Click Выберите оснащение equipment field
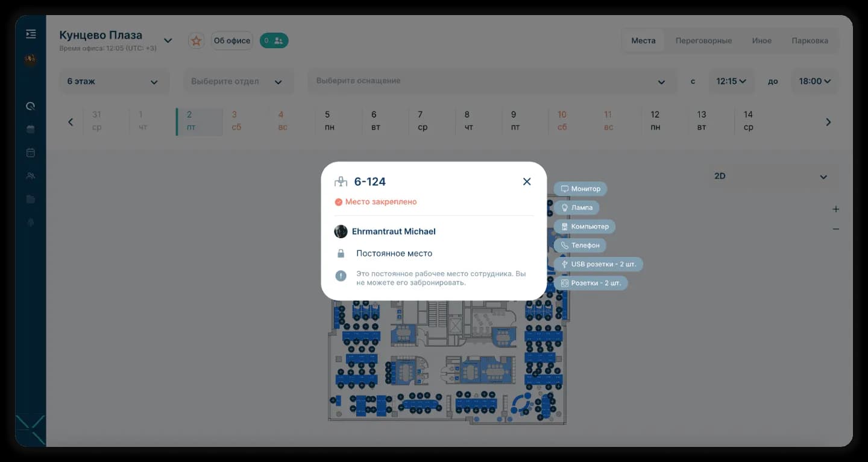This screenshot has height=462, width=868. [492, 81]
